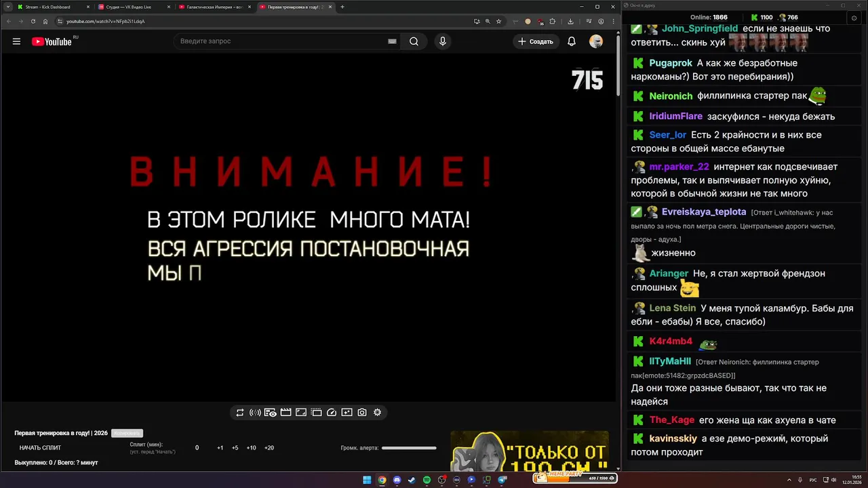Toggle the loop icon in the player toolbar
This screenshot has height=488, width=868.
(240, 412)
